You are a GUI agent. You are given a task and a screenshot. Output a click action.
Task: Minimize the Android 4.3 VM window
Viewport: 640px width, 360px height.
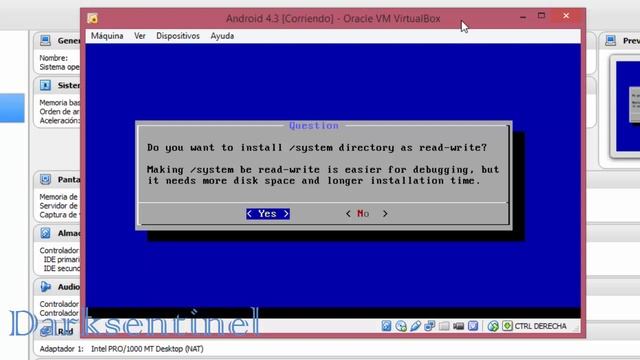click(523, 16)
